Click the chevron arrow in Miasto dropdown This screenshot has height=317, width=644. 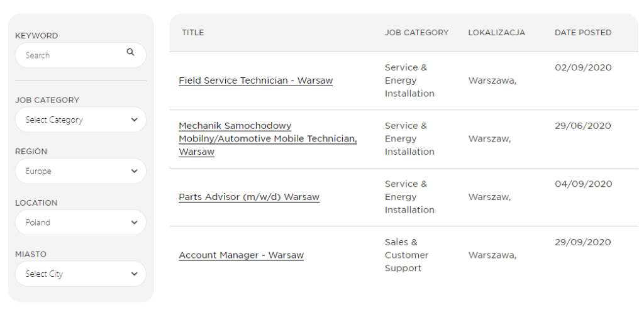(134, 274)
